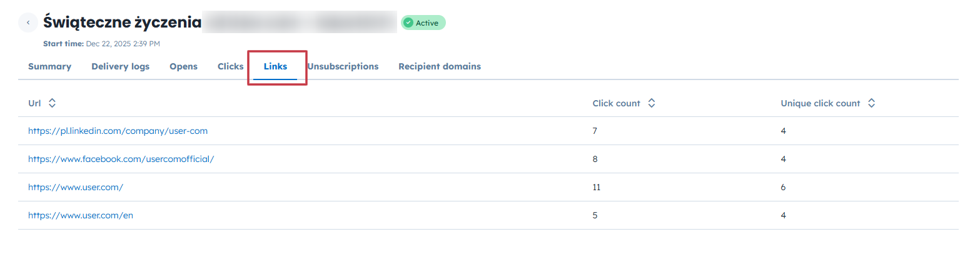This screenshot has height=254, width=980.
Task: Click the Unique click count header
Action: pos(820,103)
